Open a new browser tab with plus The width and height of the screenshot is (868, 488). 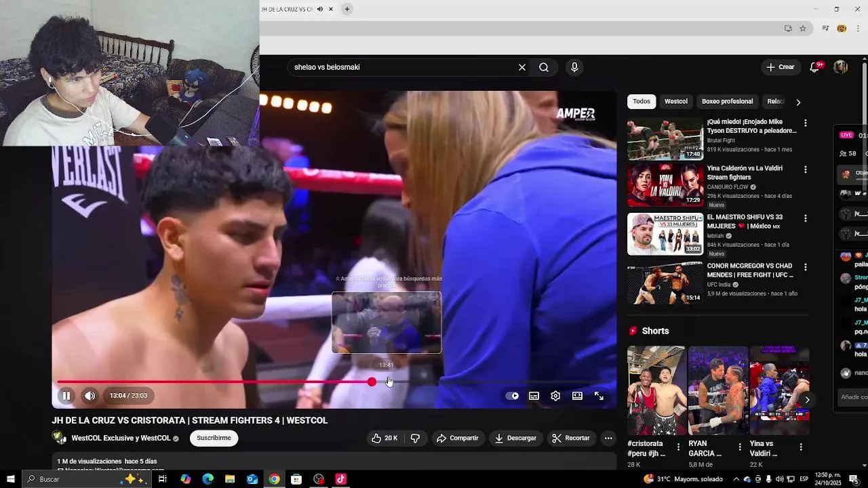tap(347, 9)
